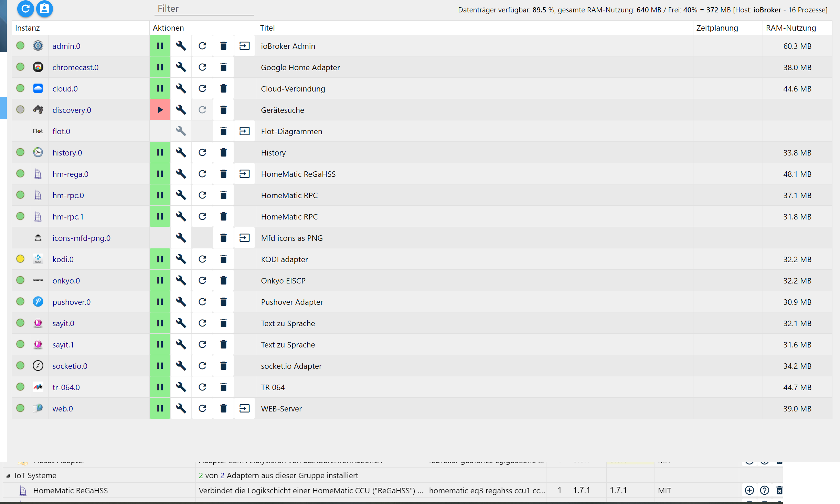Image resolution: width=840 pixels, height=504 pixels.
Task: Click the socketio.0 instance name
Action: tap(70, 366)
